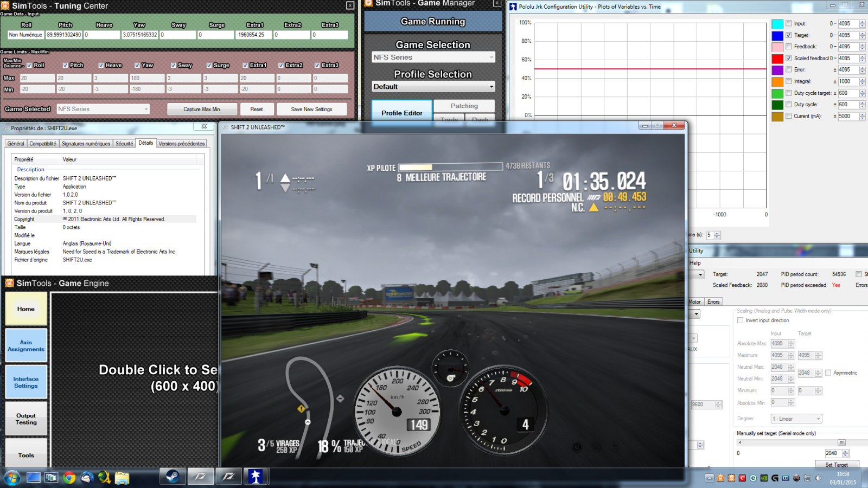Check Invert input direction

coord(741,320)
